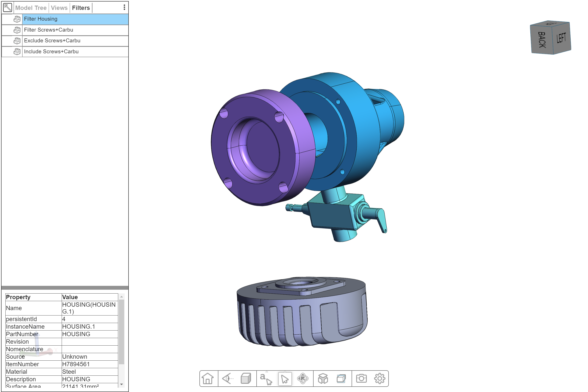588x392 pixels.
Task: Select the Filter Screws+Carbu filter
Action: (49, 30)
